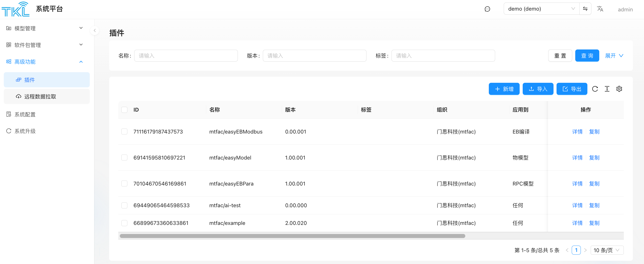Expand the 软件包管理 menu chevron

(x=81, y=45)
